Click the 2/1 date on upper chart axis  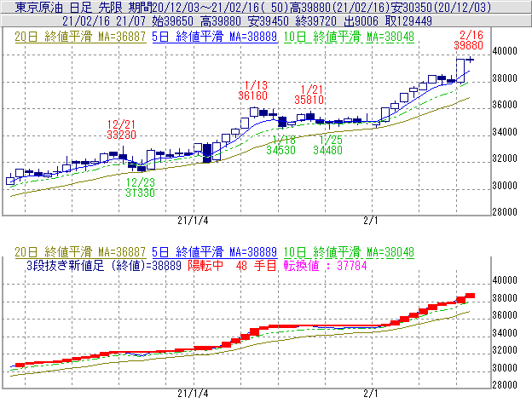click(371, 221)
